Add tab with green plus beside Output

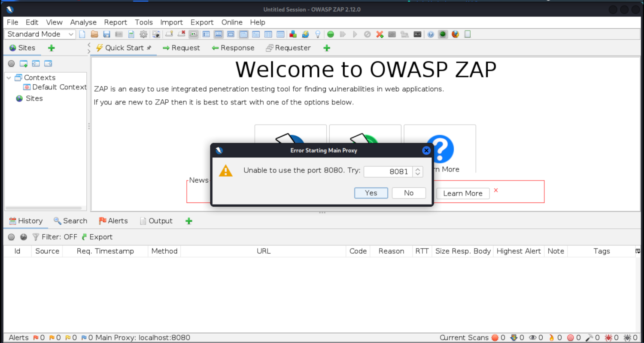tap(188, 221)
